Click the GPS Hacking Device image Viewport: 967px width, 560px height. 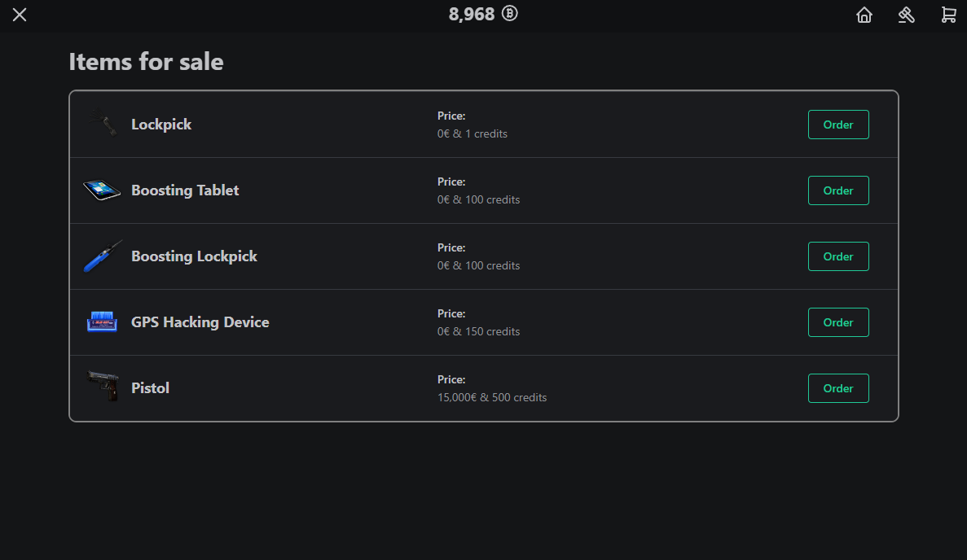tap(102, 322)
